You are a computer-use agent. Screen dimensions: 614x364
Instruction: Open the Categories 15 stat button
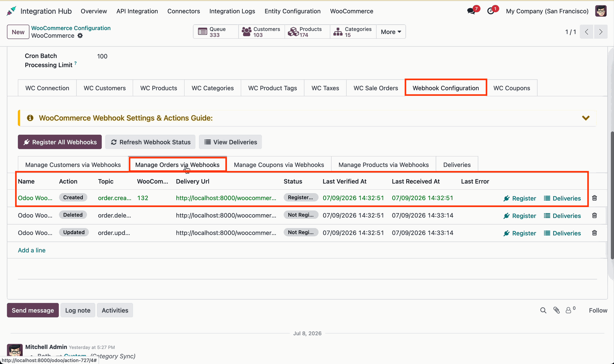coord(353,32)
